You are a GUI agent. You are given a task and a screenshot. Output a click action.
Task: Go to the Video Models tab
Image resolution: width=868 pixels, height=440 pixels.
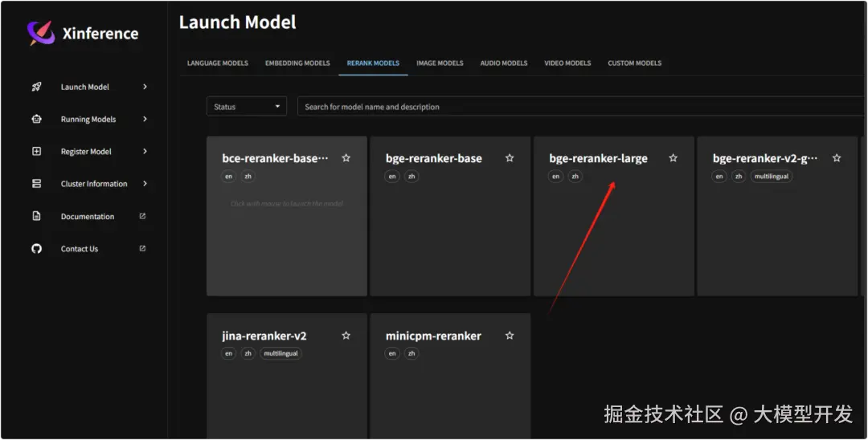[567, 63]
